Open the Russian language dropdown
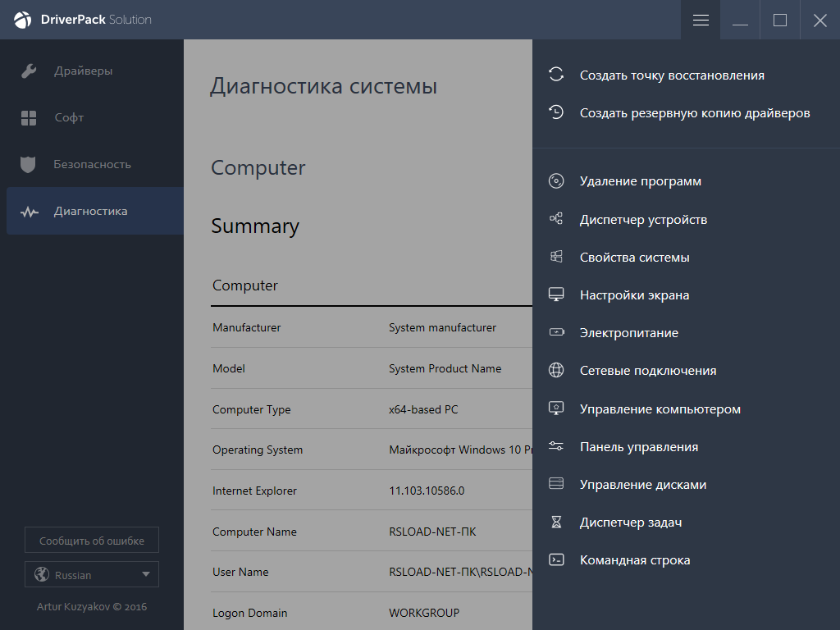 click(92, 575)
